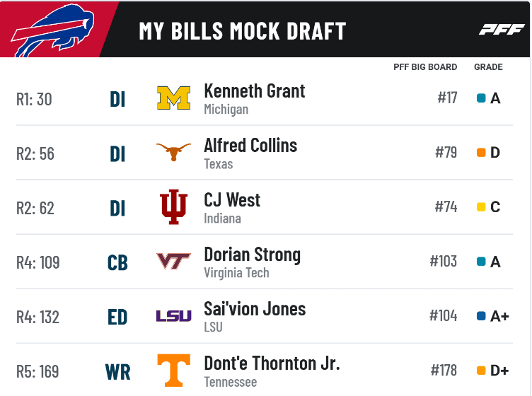This screenshot has height=396, width=532.
Task: Click the PFF BIG BOARD column header
Action: pyautogui.click(x=425, y=66)
